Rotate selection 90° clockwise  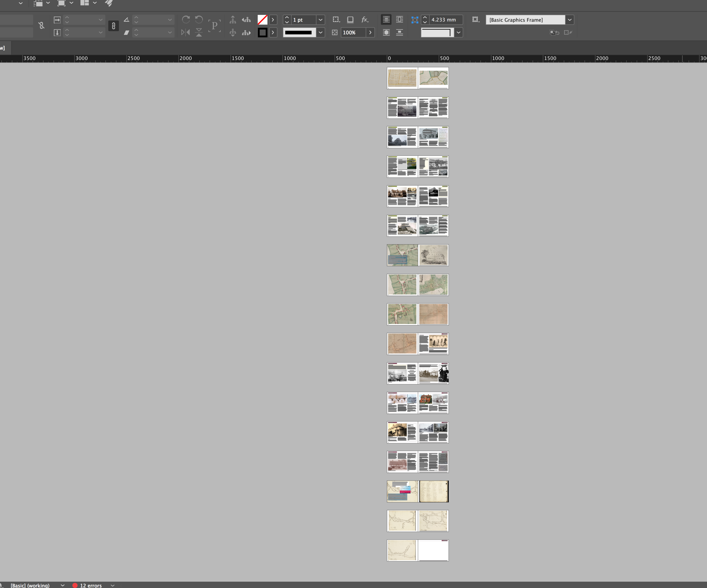186,20
